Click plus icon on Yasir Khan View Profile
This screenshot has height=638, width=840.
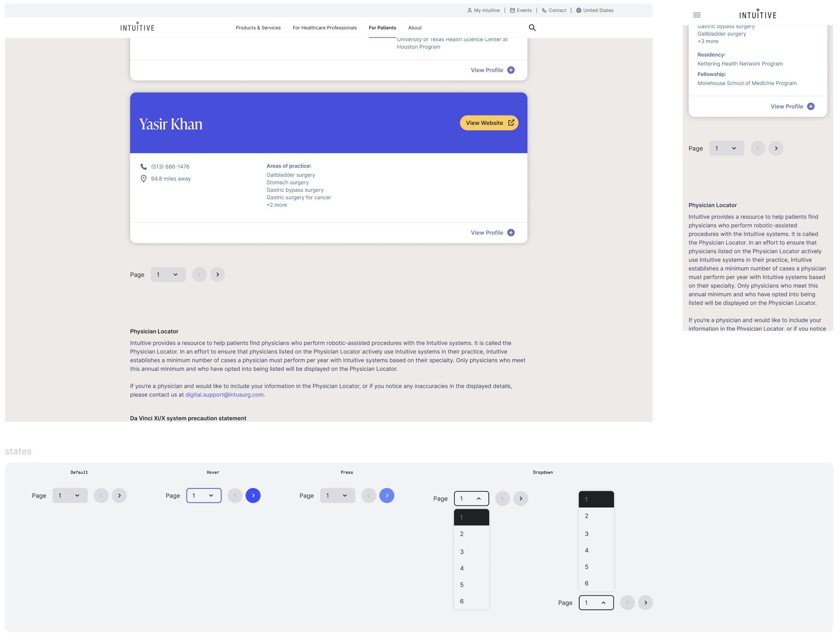[x=511, y=233]
